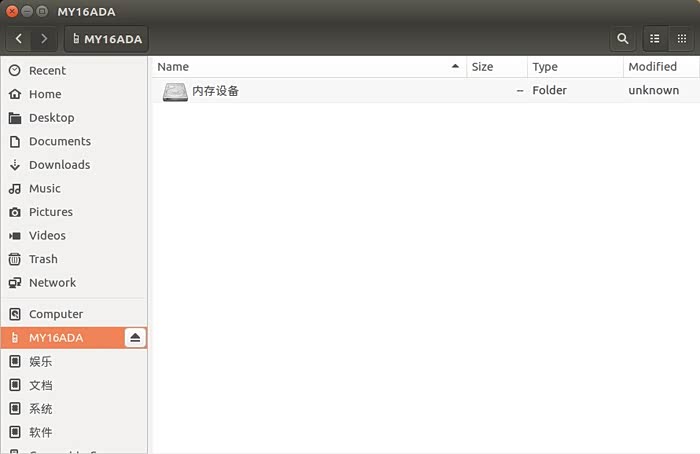Click the Desktop folder icon
This screenshot has height=454, width=700.
15,118
